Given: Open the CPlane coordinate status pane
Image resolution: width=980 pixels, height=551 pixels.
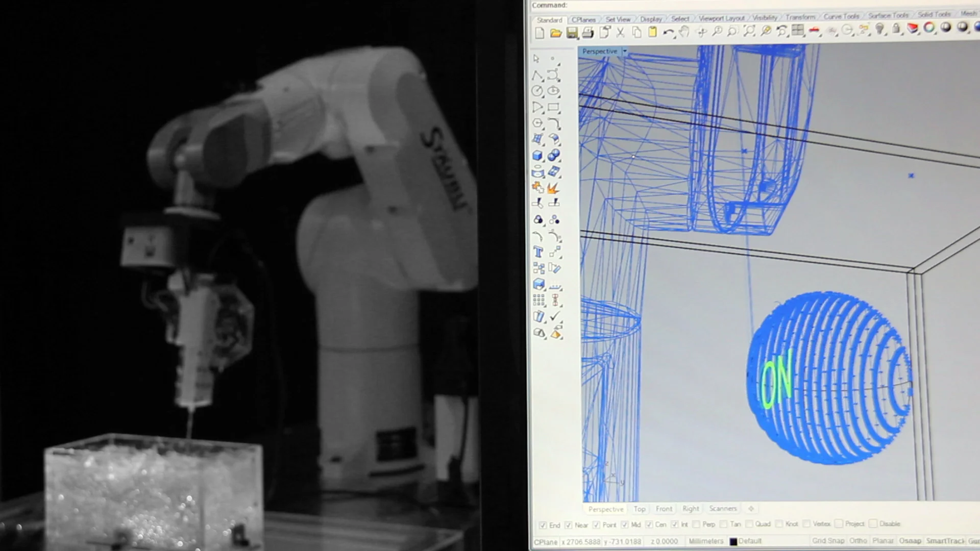Looking at the screenshot, I should tap(546, 542).
